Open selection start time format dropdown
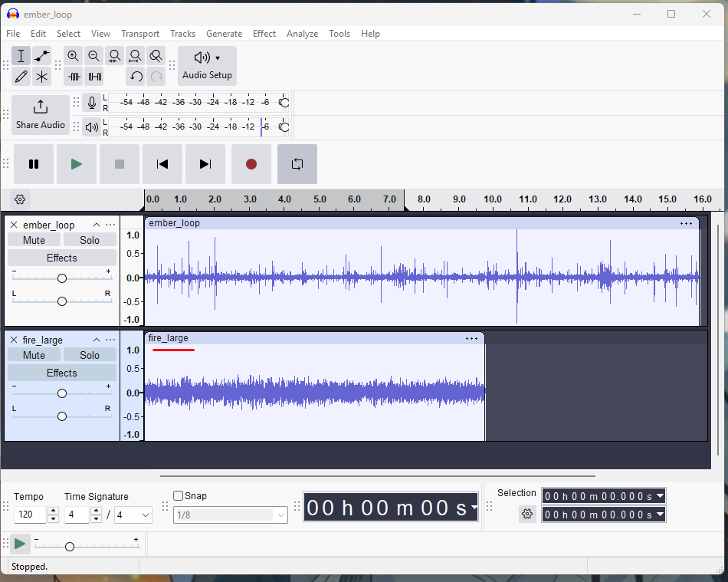 (x=661, y=496)
